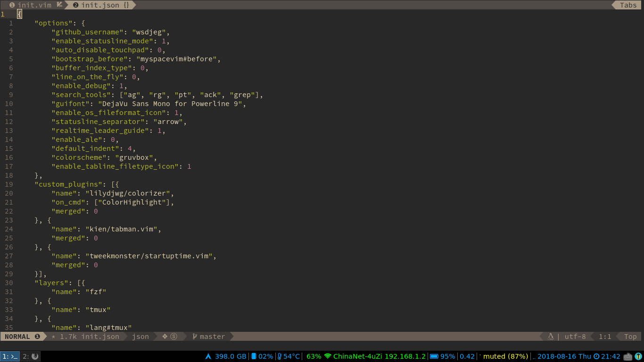This screenshot has width=644, height=362.
Task: Click the disk arrow icon before 398.0 GB
Action: coord(208,356)
